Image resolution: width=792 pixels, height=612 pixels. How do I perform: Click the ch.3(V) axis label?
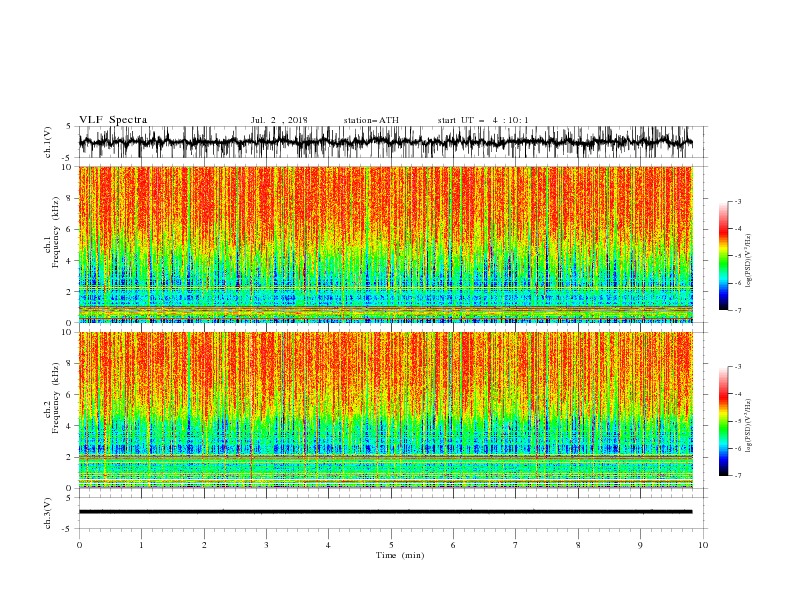click(48, 513)
